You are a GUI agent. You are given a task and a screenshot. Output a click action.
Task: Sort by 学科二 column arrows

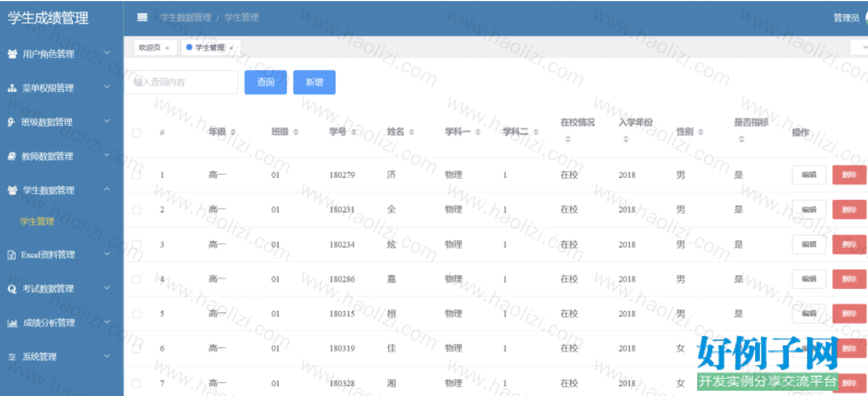pos(536,132)
